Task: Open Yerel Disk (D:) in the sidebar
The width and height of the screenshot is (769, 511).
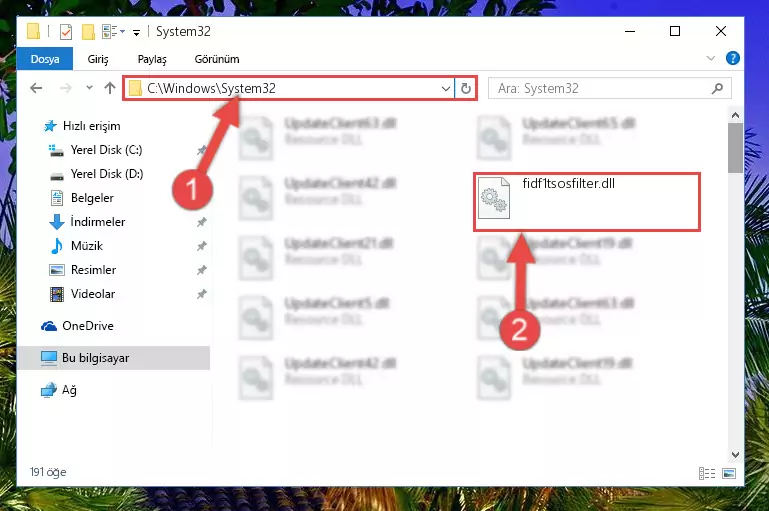Action: pos(107,174)
